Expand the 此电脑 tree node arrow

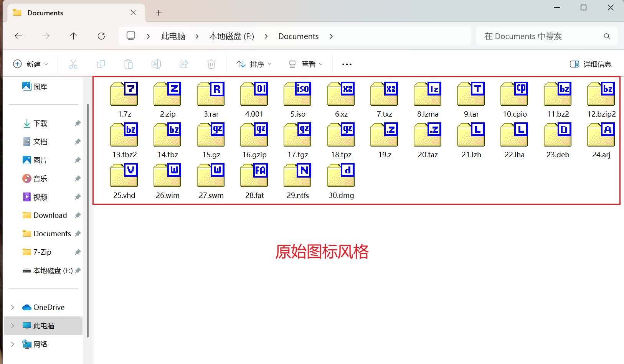click(13, 326)
